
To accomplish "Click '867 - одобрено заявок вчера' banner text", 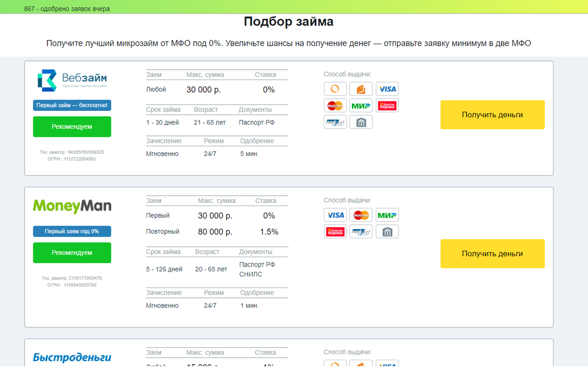I will [67, 9].
